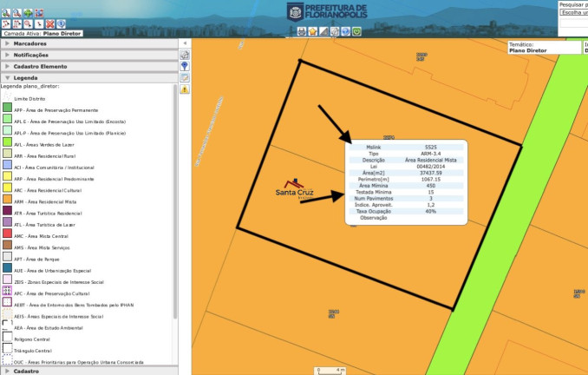Click the ARM orange legend swatch
Viewport: 588px width, 375px height.
[7, 199]
